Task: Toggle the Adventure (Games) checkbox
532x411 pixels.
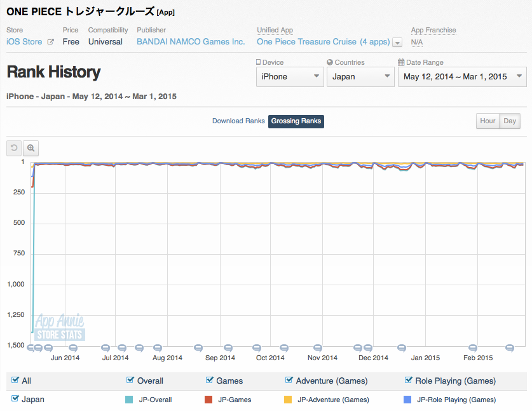Action: click(x=289, y=380)
